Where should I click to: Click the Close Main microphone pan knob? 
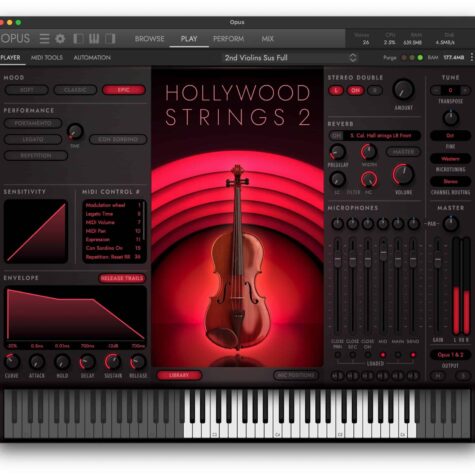tap(338, 224)
